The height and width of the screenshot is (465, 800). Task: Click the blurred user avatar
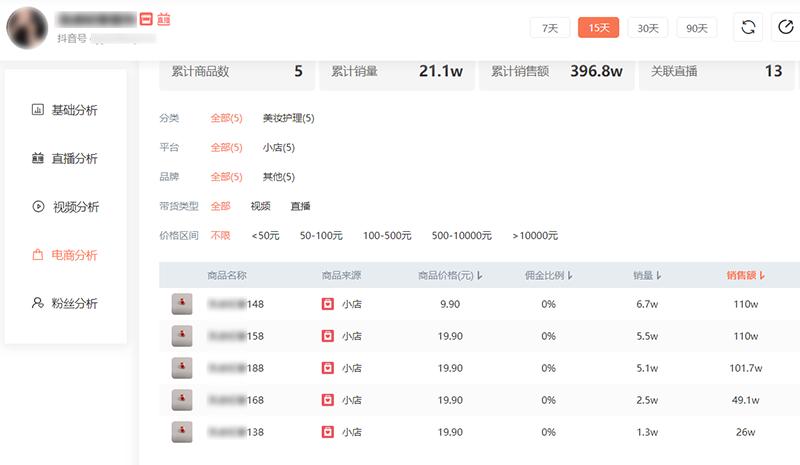[x=26, y=27]
